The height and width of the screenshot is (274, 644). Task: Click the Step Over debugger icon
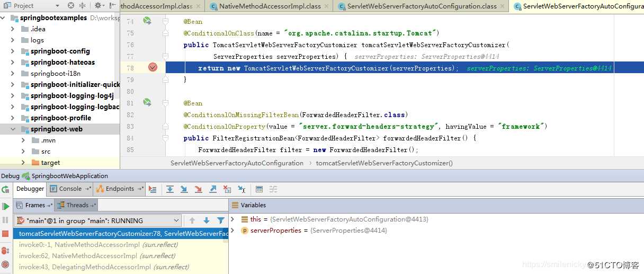pos(169,189)
